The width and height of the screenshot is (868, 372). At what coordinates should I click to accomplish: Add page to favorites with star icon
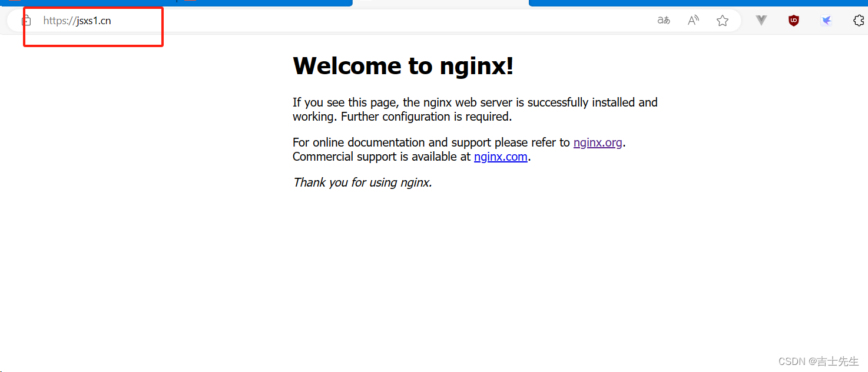[723, 21]
